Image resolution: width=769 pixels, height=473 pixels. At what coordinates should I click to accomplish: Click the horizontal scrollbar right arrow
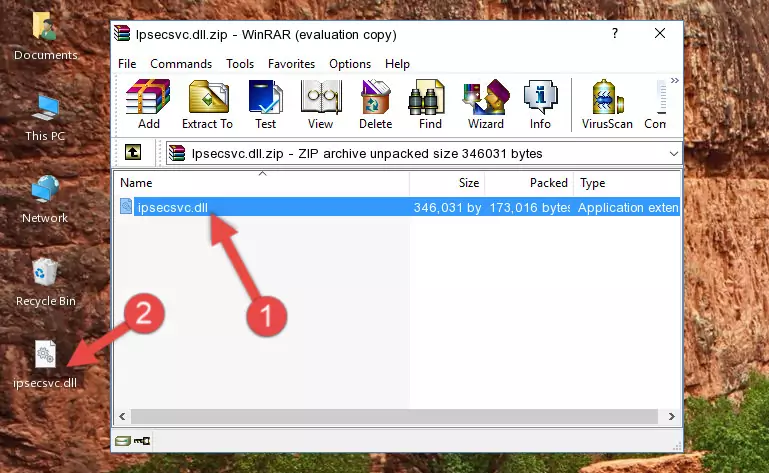click(x=671, y=417)
